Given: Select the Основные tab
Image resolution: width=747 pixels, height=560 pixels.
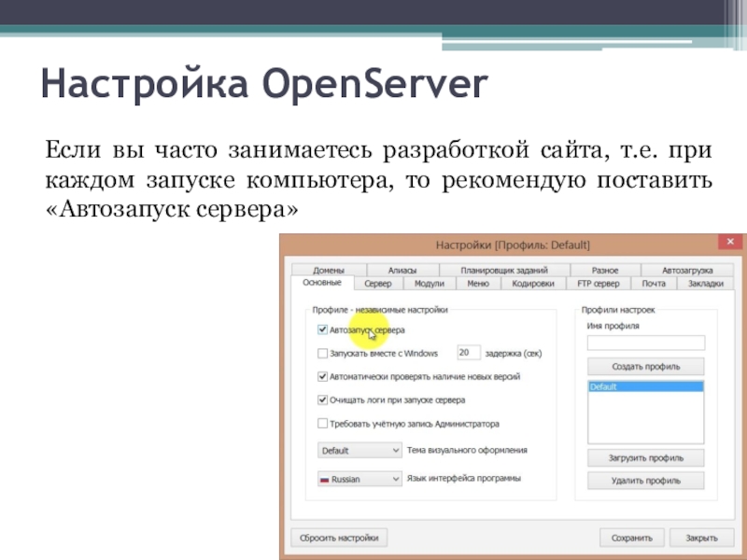Looking at the screenshot, I should [322, 283].
